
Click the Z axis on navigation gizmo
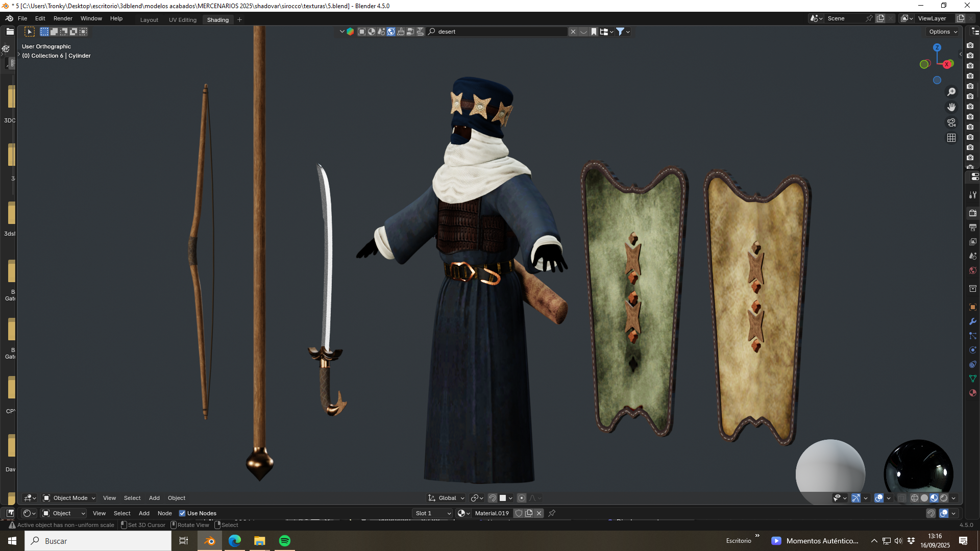[937, 47]
